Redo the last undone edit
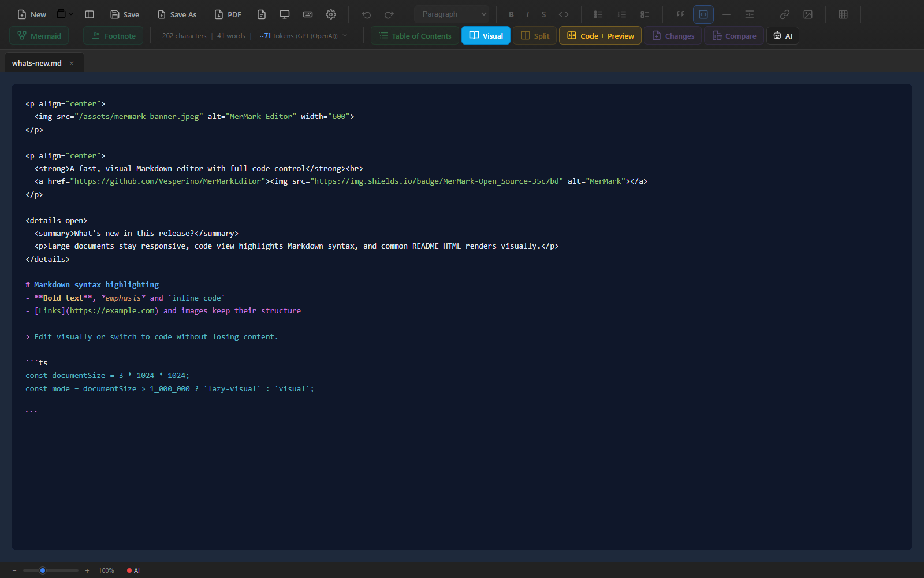The width and height of the screenshot is (924, 578). (x=389, y=14)
